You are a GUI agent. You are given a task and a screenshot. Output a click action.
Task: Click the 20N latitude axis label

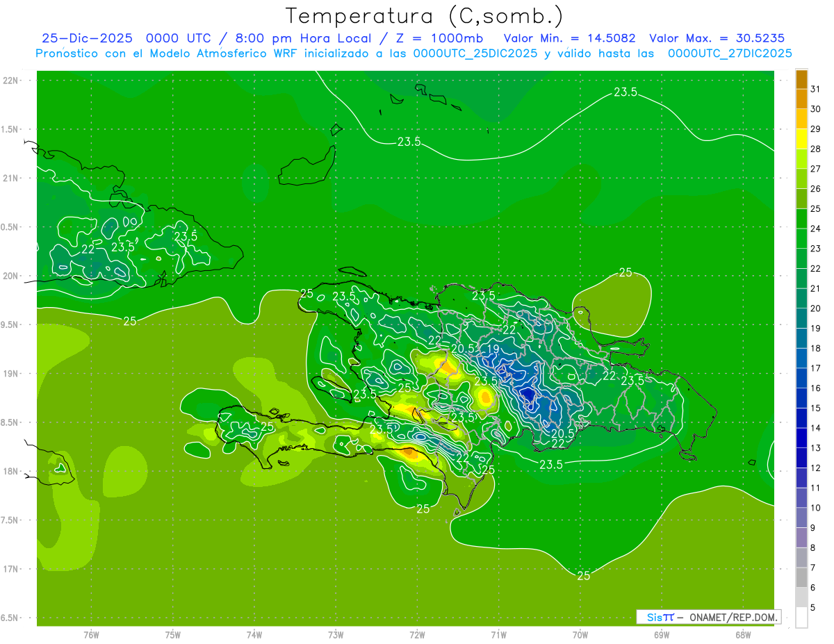(11, 276)
